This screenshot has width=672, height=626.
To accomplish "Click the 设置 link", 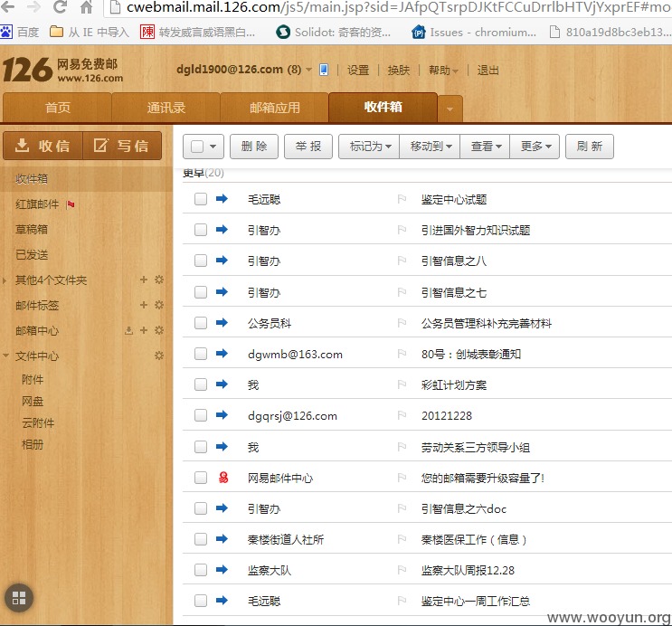I will [358, 70].
